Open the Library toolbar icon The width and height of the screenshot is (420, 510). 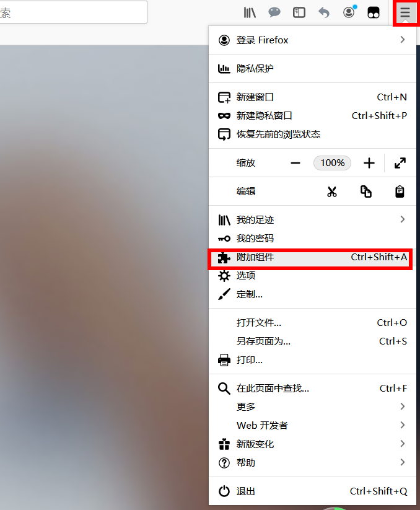(250, 12)
